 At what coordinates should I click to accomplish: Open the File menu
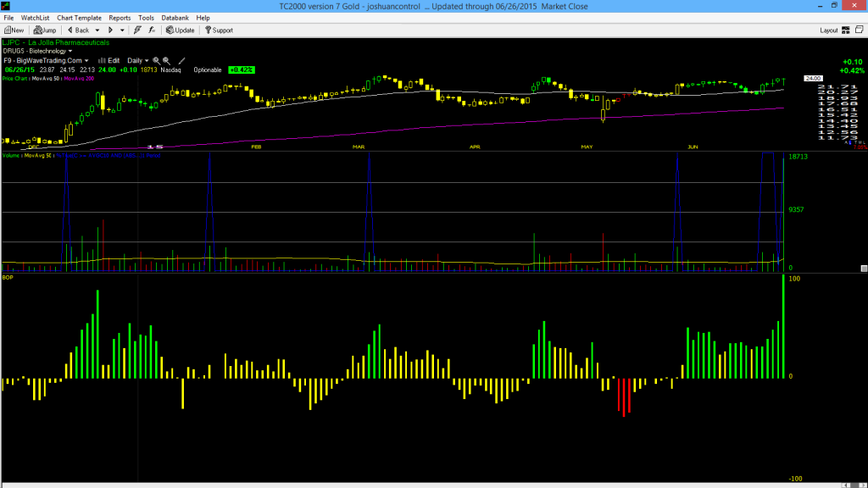pyautogui.click(x=8, y=18)
